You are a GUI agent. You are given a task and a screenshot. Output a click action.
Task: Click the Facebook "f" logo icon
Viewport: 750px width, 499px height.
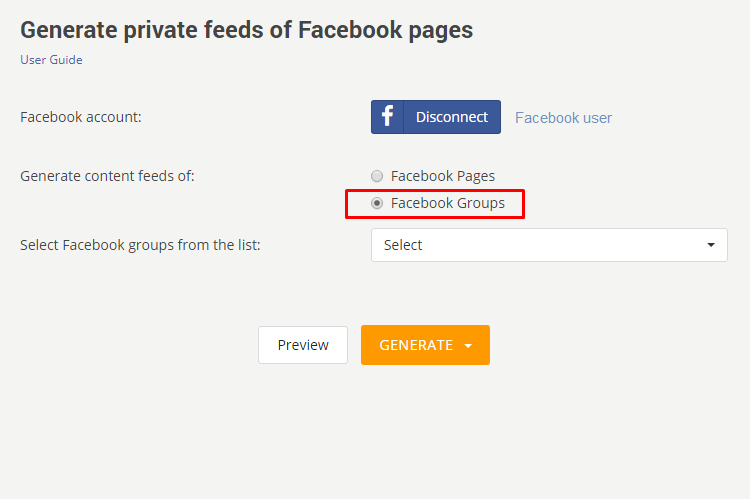tap(387, 117)
